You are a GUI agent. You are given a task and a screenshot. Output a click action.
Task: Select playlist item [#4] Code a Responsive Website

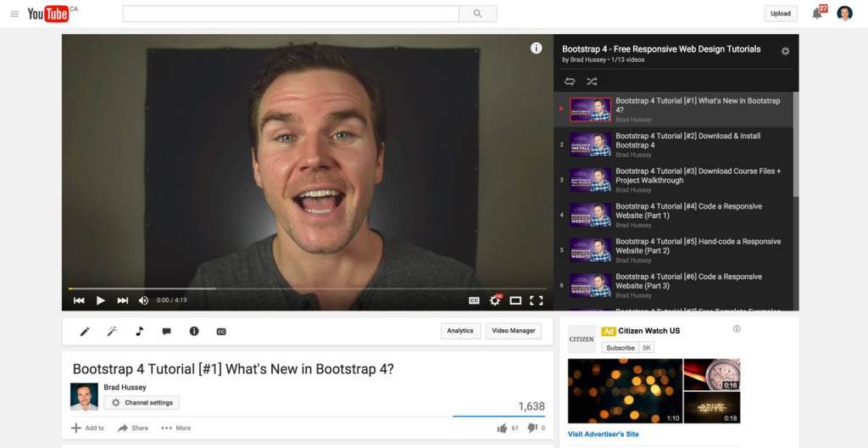[x=673, y=216]
